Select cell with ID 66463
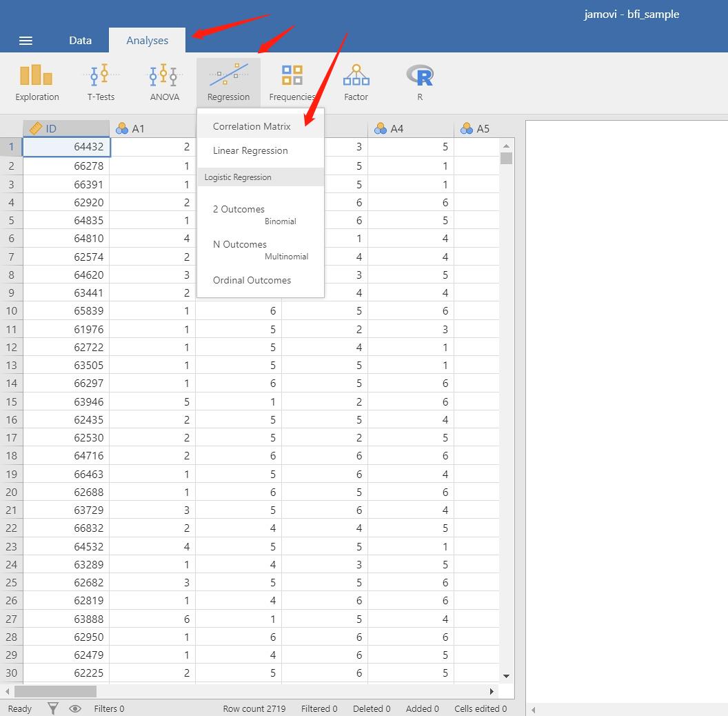This screenshot has width=728, height=716. pyautogui.click(x=66, y=474)
